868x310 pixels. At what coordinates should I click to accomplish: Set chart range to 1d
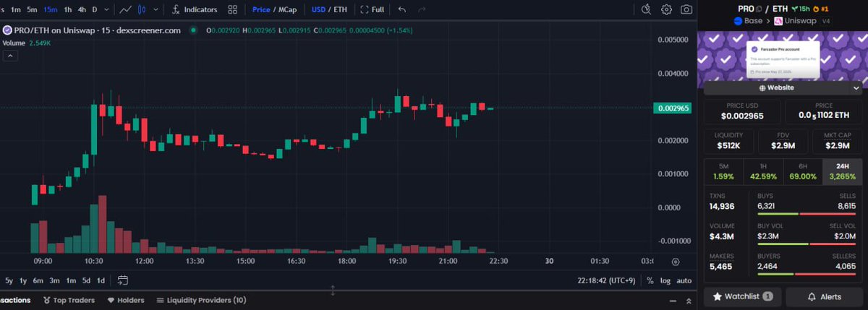pos(101,280)
